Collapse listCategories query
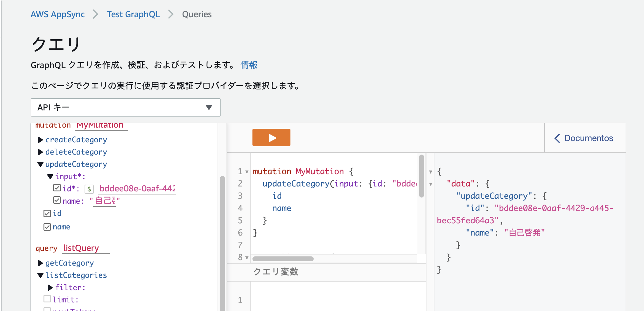 (x=40, y=275)
